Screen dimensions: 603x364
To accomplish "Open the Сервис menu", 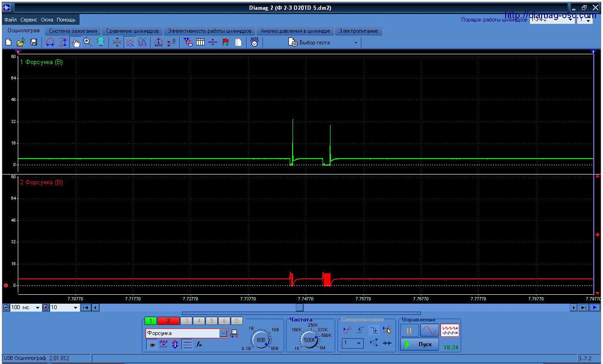I will pyautogui.click(x=29, y=20).
